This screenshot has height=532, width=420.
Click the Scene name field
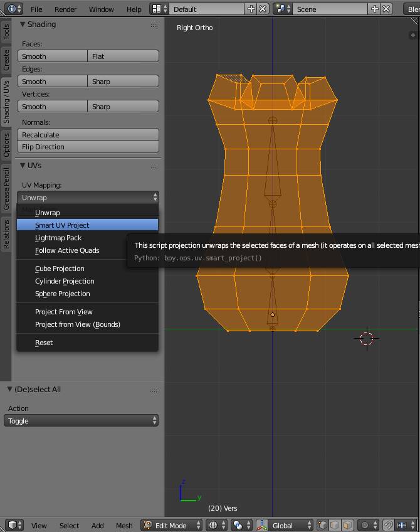(x=330, y=9)
